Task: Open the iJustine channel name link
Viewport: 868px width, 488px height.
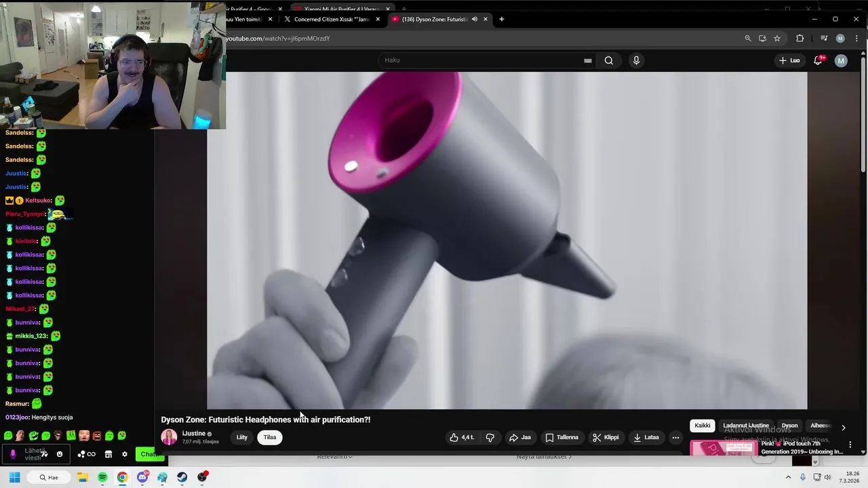Action: [x=193, y=434]
